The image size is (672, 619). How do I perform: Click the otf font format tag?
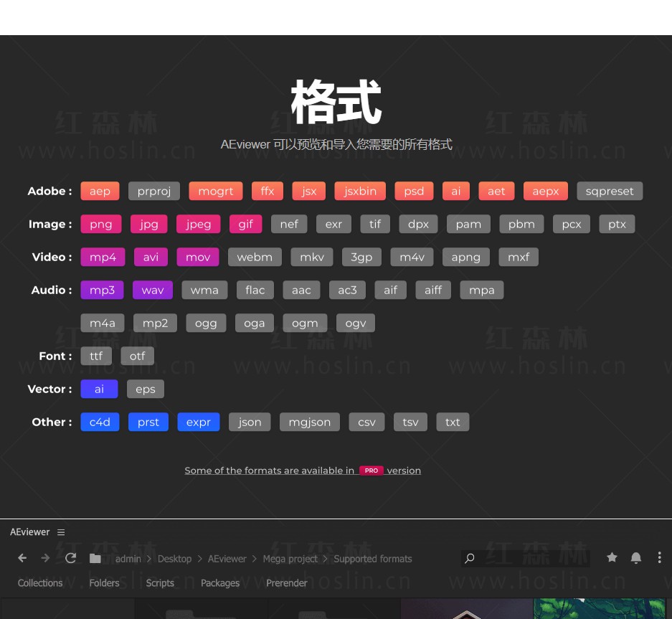coord(137,356)
